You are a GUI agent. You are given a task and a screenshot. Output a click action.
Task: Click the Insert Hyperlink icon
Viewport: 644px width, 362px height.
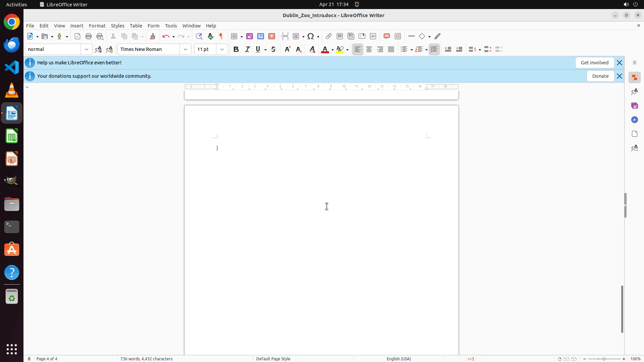329,36
